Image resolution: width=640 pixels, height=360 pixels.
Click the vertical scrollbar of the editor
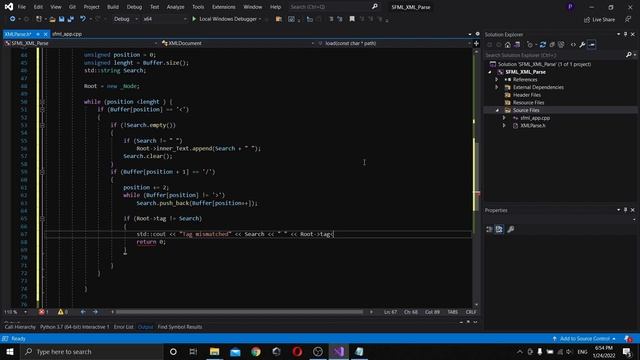click(476, 176)
